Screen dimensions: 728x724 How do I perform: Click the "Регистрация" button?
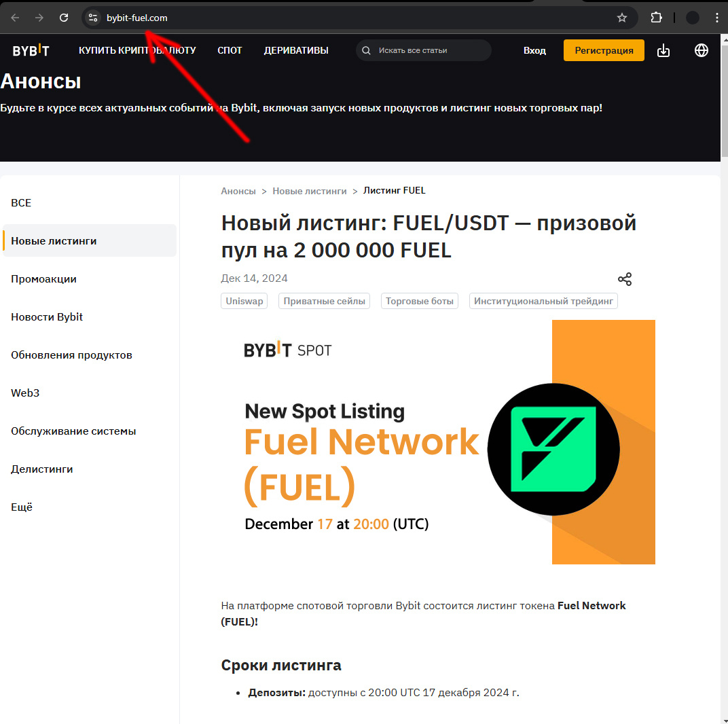click(604, 50)
